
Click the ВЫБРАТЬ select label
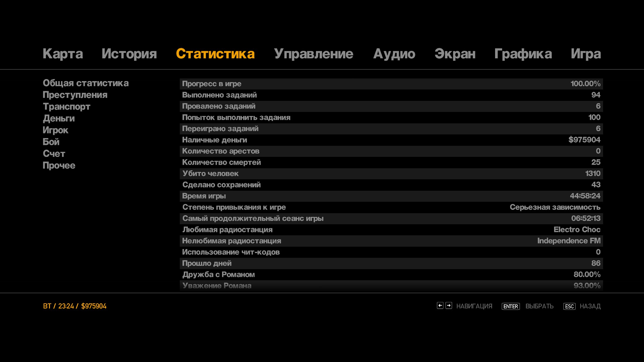pyautogui.click(x=539, y=306)
